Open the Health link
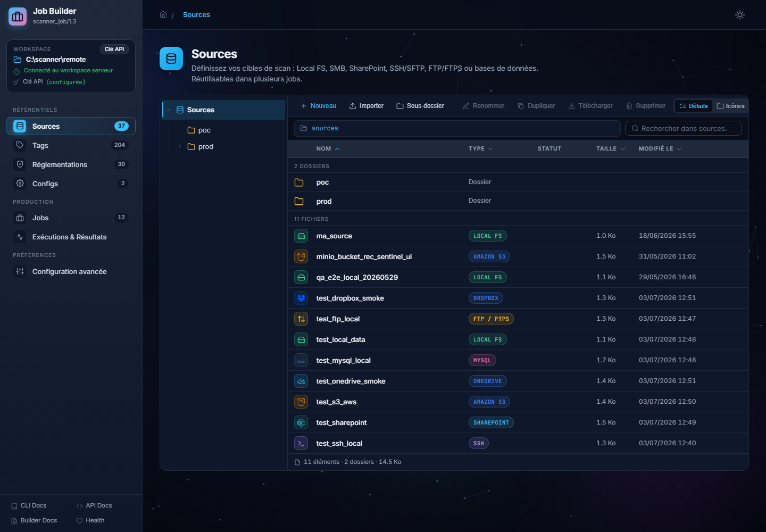 pyautogui.click(x=90, y=520)
